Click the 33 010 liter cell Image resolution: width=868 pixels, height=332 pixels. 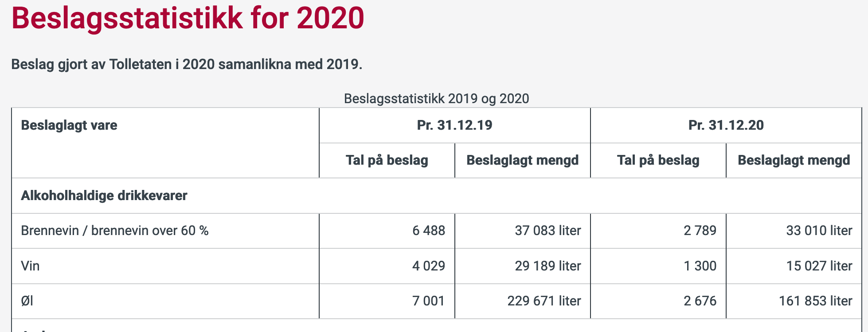[x=819, y=231]
